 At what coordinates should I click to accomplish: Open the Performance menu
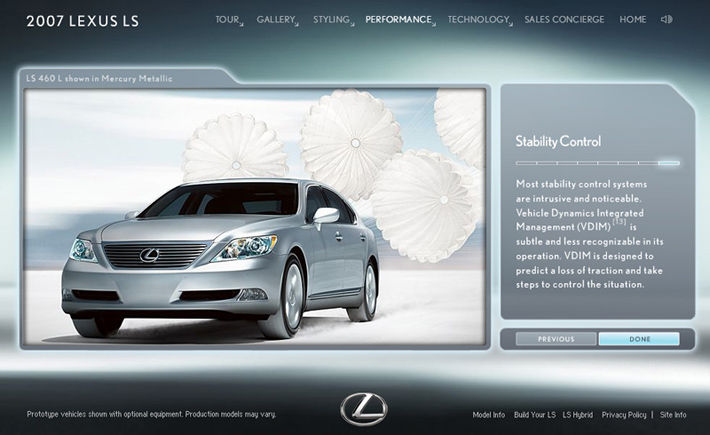coord(398,19)
